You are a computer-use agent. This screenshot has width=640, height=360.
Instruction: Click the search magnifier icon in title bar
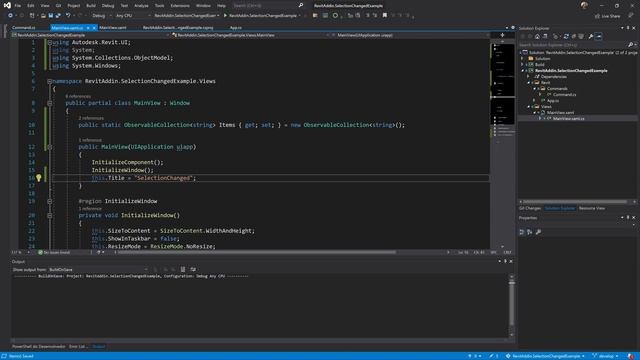tap(301, 5)
